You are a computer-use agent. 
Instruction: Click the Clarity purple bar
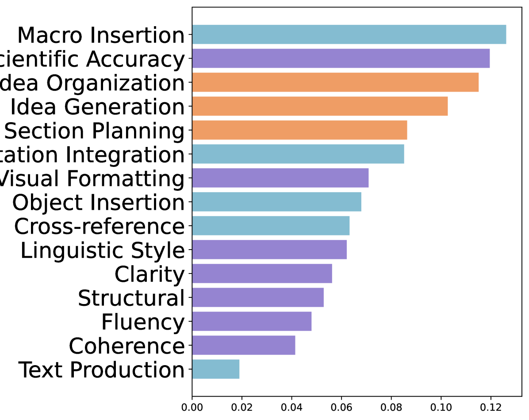[x=262, y=274]
